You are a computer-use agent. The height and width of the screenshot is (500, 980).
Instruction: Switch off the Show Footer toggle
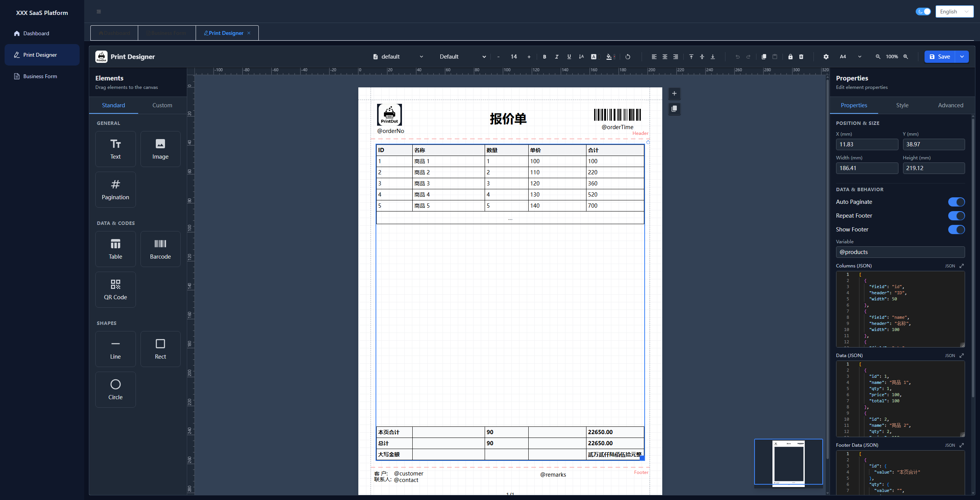956,230
